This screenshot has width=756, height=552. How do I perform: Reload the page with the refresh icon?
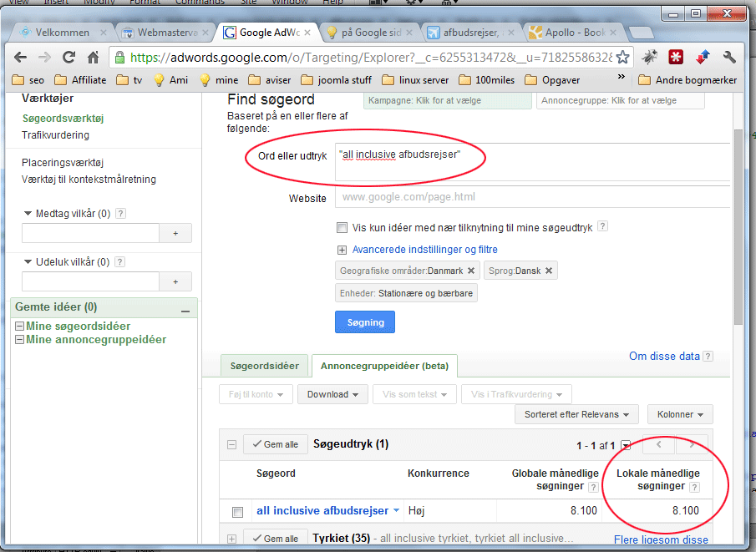click(x=69, y=58)
